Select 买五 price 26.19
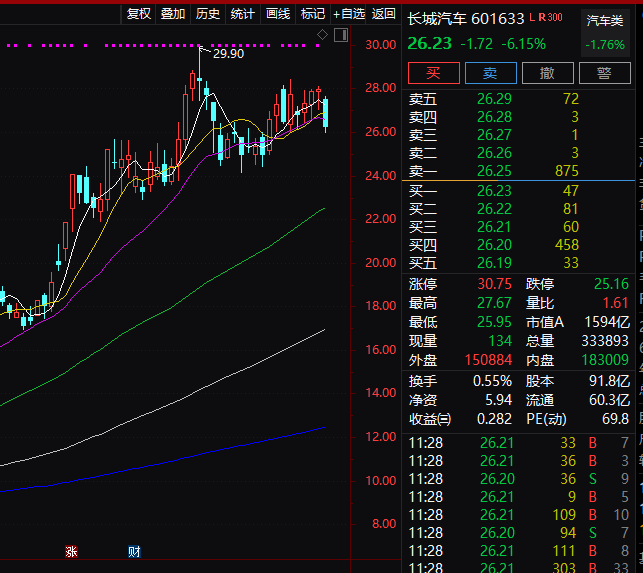Image resolution: width=643 pixels, height=573 pixels. tap(494, 263)
